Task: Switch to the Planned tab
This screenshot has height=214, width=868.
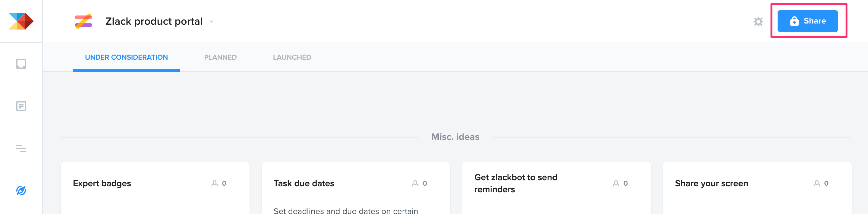Action: pyautogui.click(x=220, y=57)
